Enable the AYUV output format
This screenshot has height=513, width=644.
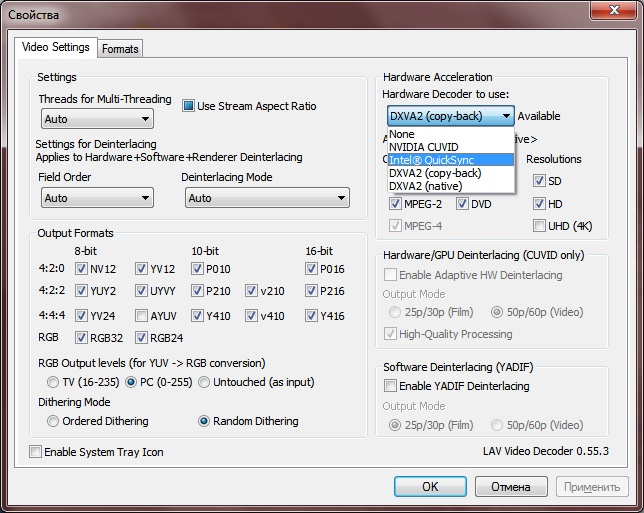[x=140, y=316]
